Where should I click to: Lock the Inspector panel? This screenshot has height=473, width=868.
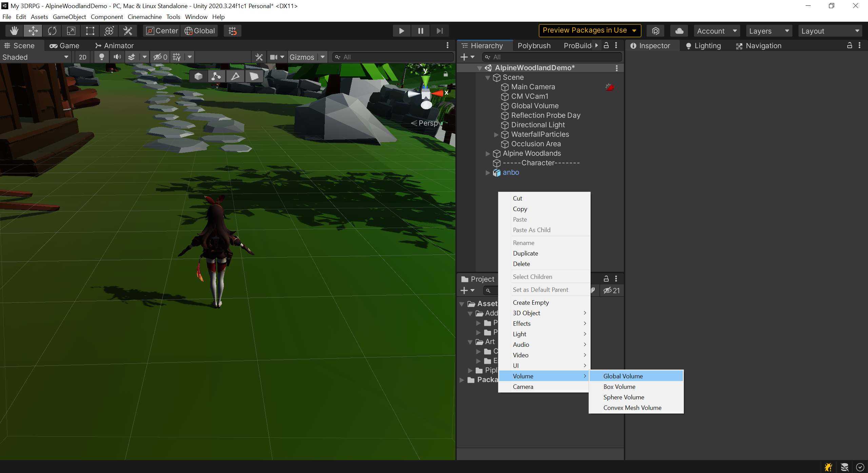[850, 45]
